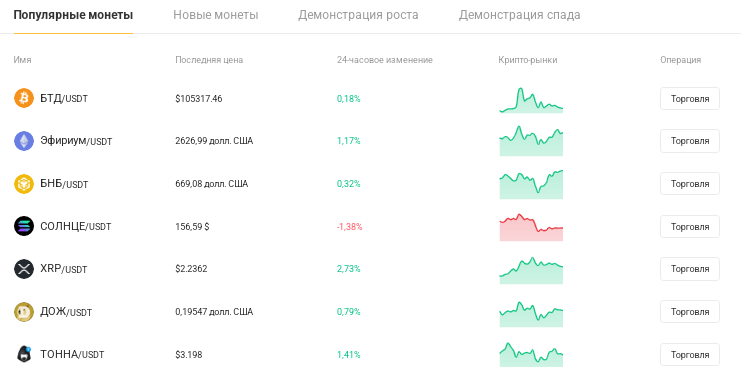This screenshot has width=741, height=367.
Task: Click Торговля button for XRP/USDT
Action: (x=689, y=269)
